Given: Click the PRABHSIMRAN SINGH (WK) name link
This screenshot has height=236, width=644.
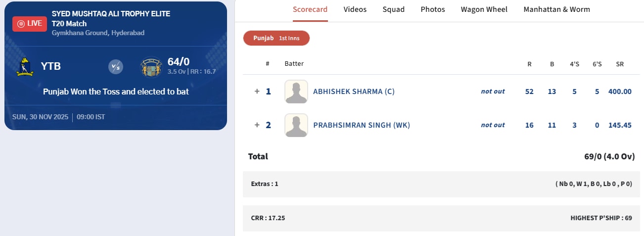Looking at the screenshot, I should pyautogui.click(x=362, y=125).
